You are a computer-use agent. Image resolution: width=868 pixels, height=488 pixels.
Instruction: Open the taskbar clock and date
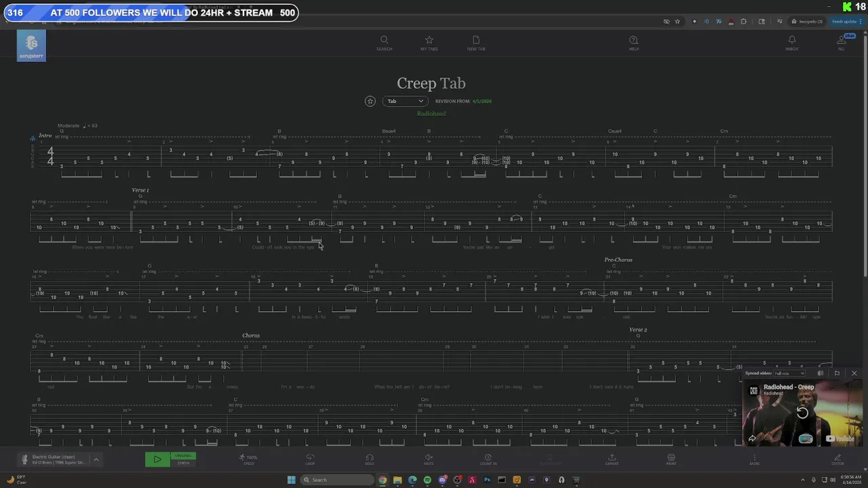click(850, 480)
